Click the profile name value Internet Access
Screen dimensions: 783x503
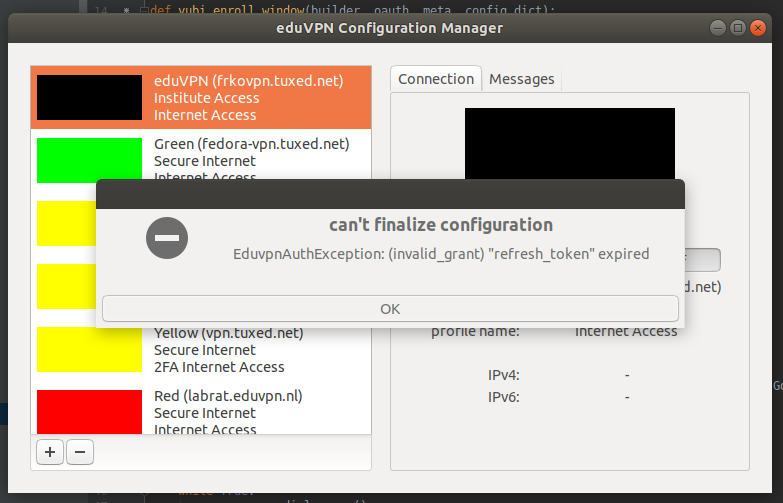point(626,331)
